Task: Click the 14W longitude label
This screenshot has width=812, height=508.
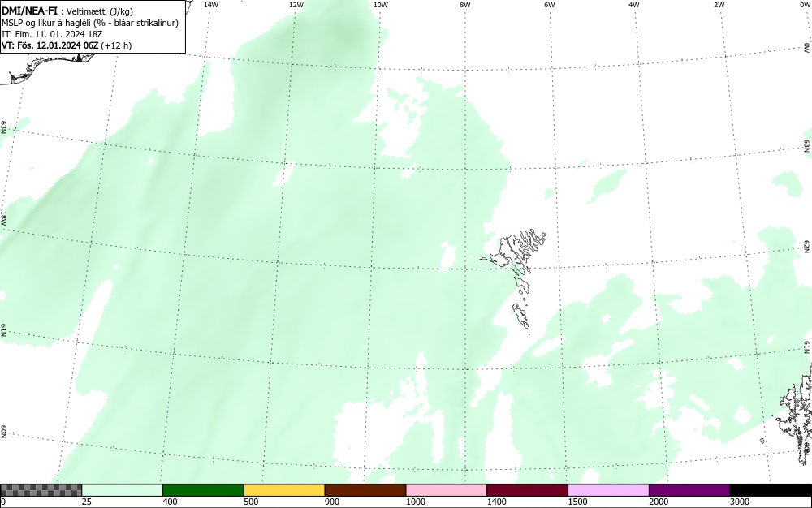Action: pyautogui.click(x=211, y=5)
